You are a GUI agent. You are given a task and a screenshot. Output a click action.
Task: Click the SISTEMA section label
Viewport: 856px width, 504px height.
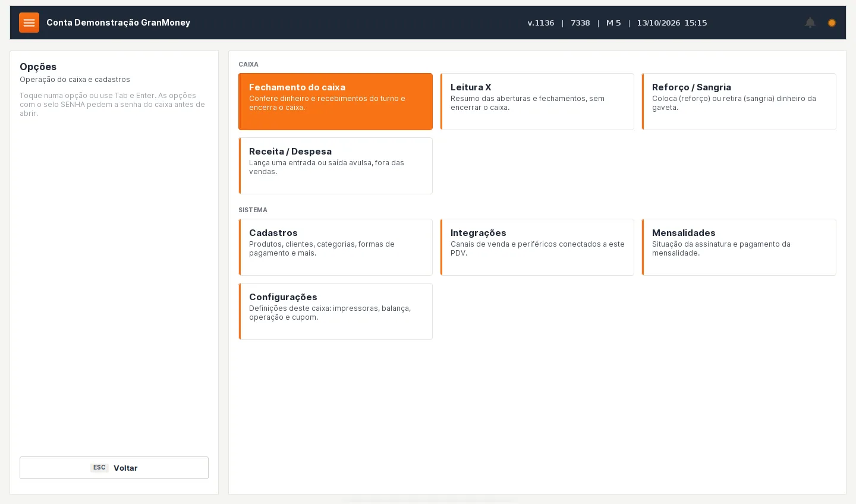coord(253,210)
